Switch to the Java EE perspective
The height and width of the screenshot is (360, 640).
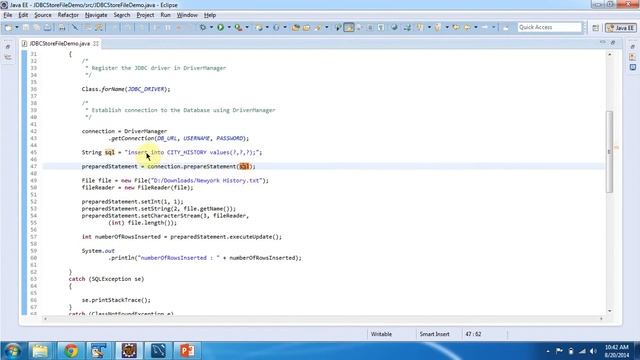click(x=621, y=28)
